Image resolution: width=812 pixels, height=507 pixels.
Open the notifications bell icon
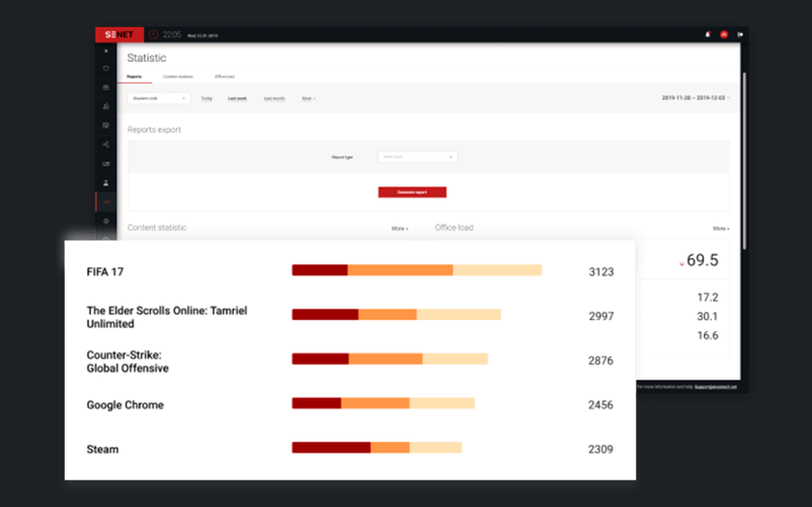pos(708,35)
